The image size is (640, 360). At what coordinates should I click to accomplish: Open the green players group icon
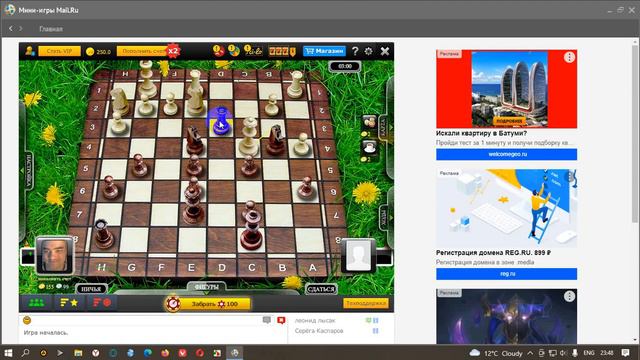point(36,303)
